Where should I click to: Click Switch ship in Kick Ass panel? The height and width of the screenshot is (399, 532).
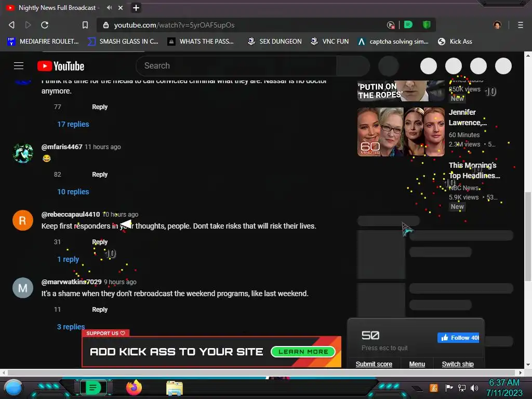(x=458, y=364)
